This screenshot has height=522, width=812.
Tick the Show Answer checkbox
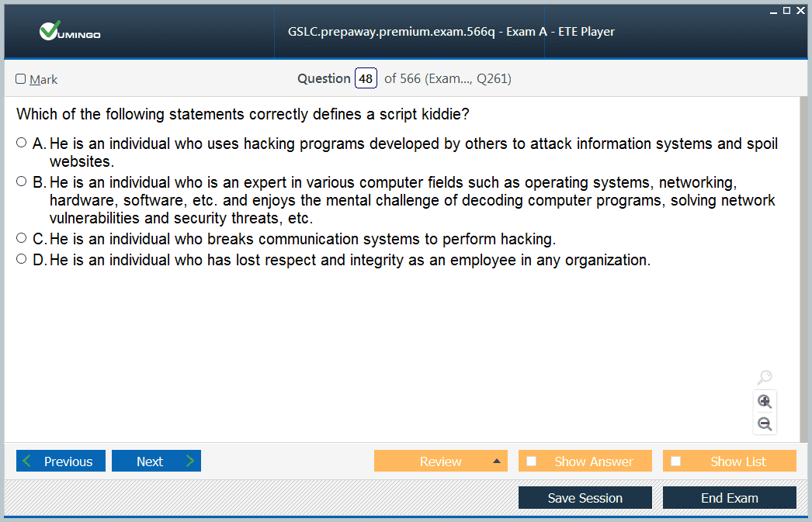(x=531, y=461)
